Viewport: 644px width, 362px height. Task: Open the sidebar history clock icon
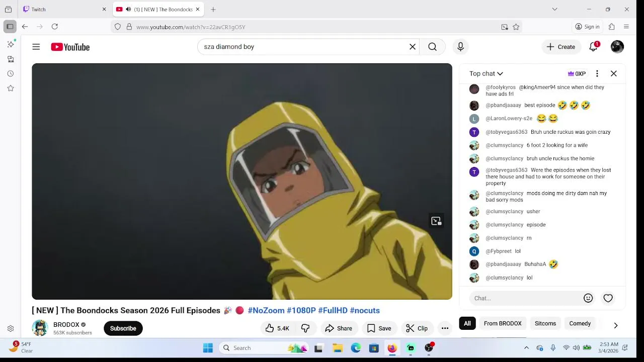tap(11, 74)
